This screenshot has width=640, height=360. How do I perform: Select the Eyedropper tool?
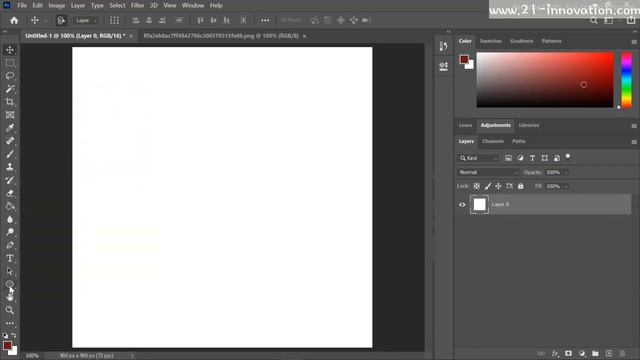click(10, 128)
